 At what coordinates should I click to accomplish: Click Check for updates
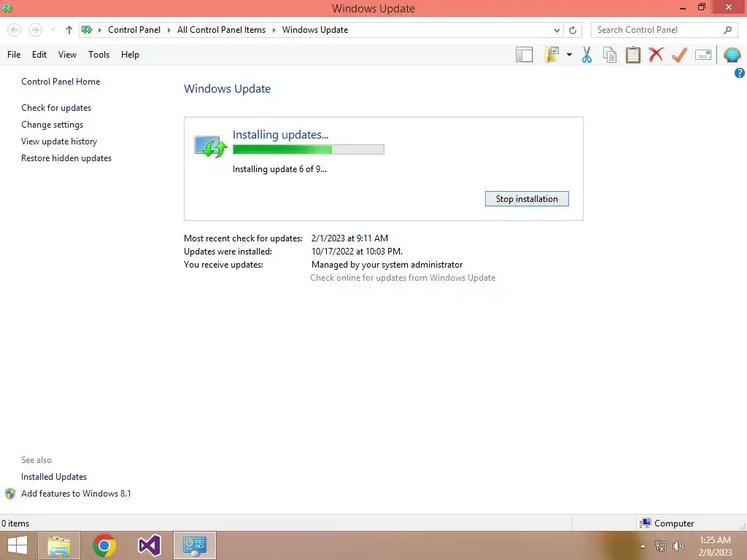click(56, 108)
